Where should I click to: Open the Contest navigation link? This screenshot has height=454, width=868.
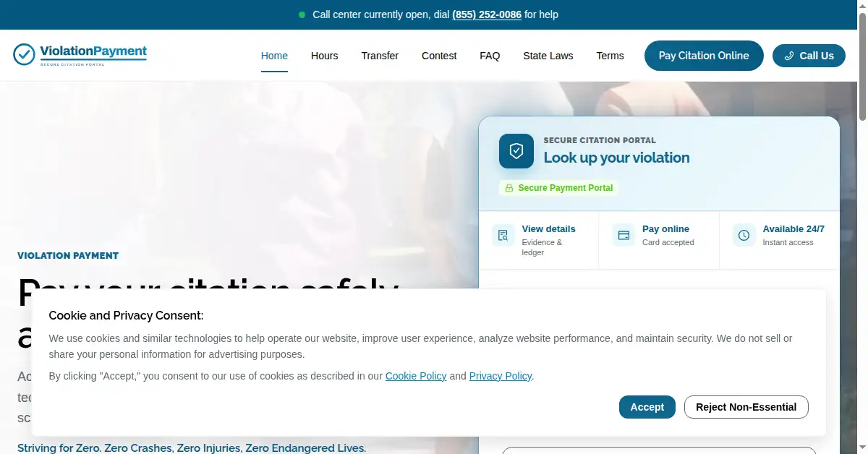click(439, 56)
